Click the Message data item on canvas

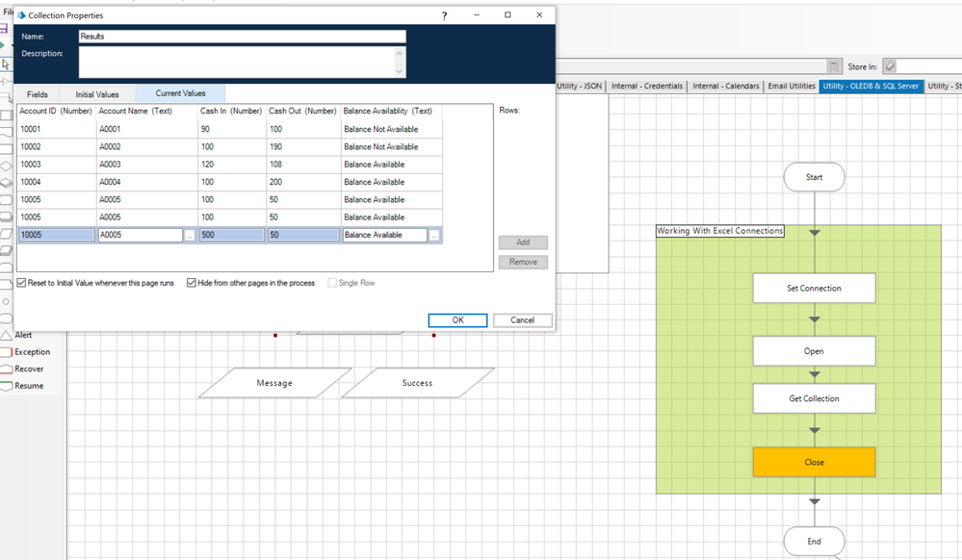point(274,383)
